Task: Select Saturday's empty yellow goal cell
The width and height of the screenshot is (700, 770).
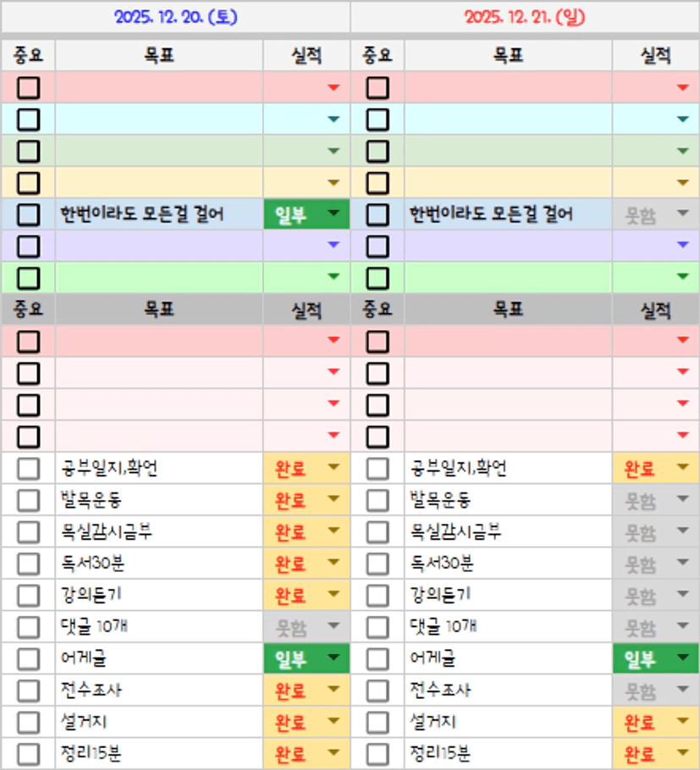Action: click(159, 183)
